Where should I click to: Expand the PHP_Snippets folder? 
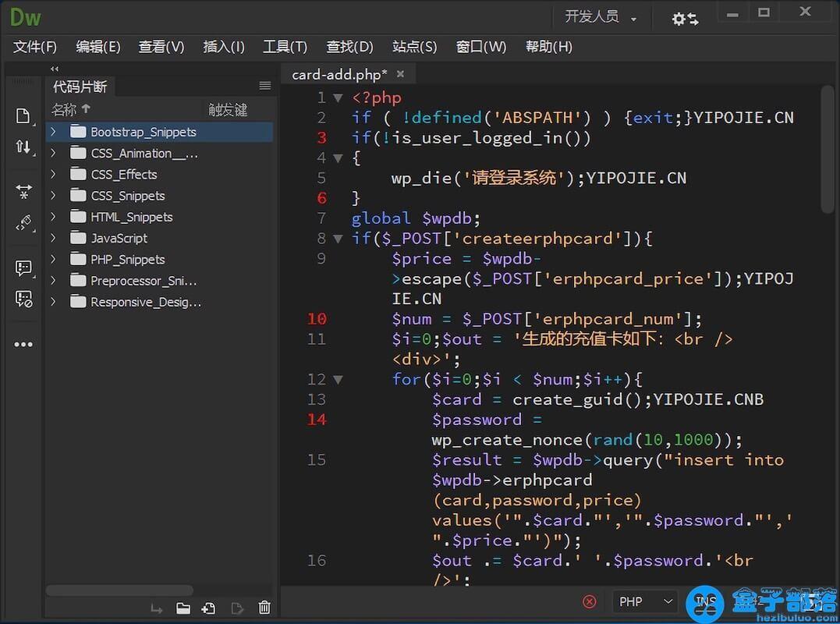coord(52,259)
